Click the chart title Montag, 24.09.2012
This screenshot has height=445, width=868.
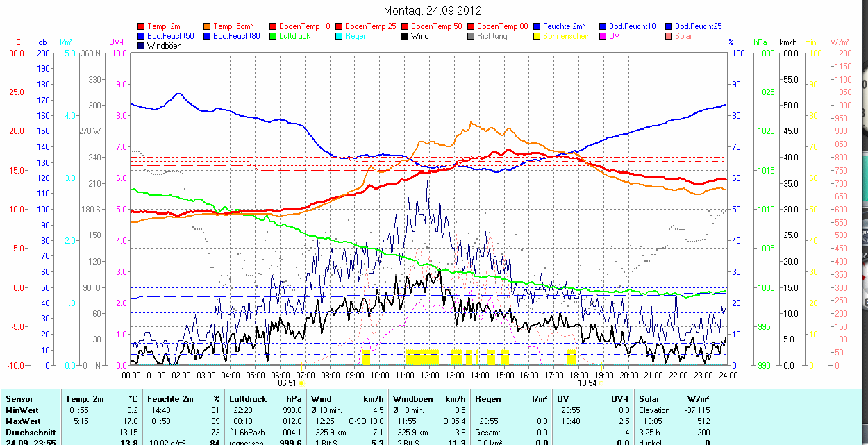[433, 10]
